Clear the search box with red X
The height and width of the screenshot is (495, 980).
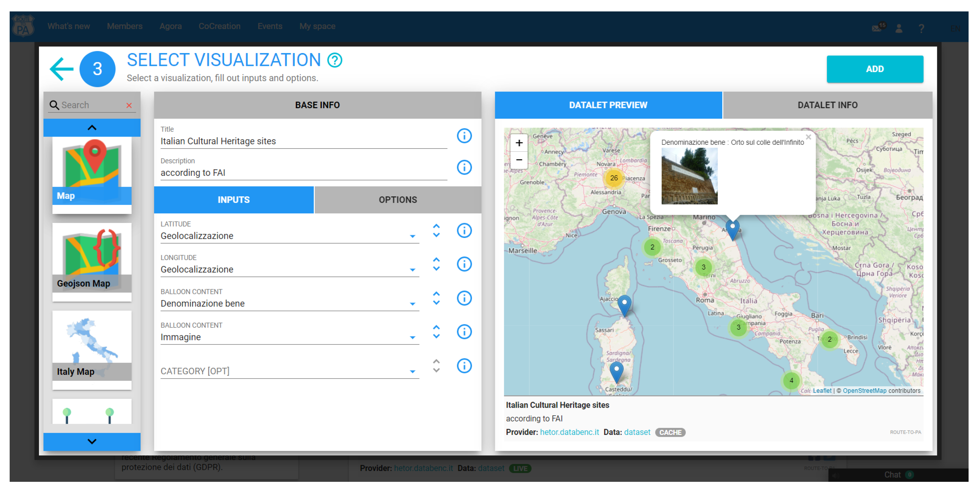[x=129, y=106]
